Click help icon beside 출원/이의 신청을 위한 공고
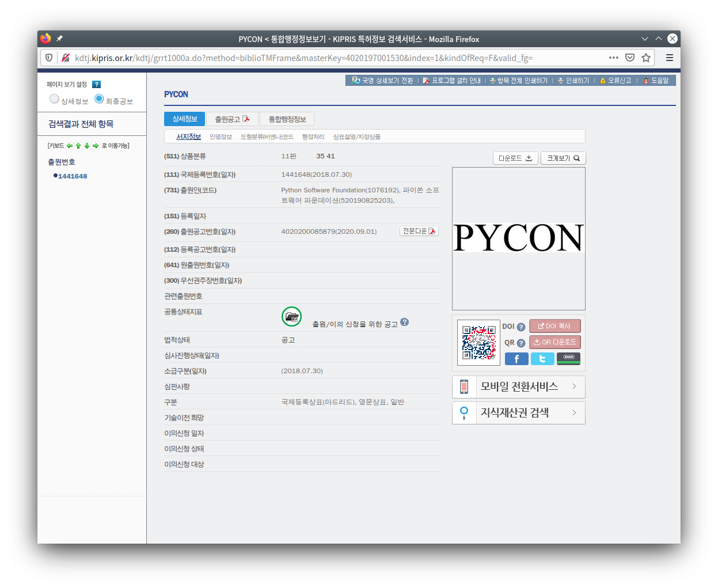718x588 pixels. pyautogui.click(x=405, y=322)
